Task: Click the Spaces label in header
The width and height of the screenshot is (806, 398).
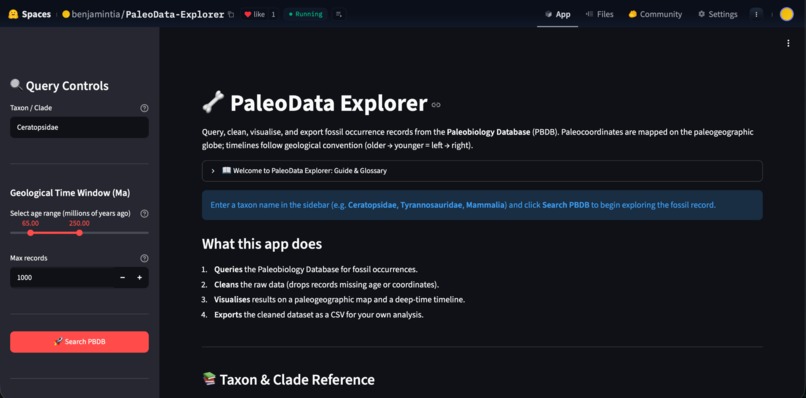Action: [36, 14]
